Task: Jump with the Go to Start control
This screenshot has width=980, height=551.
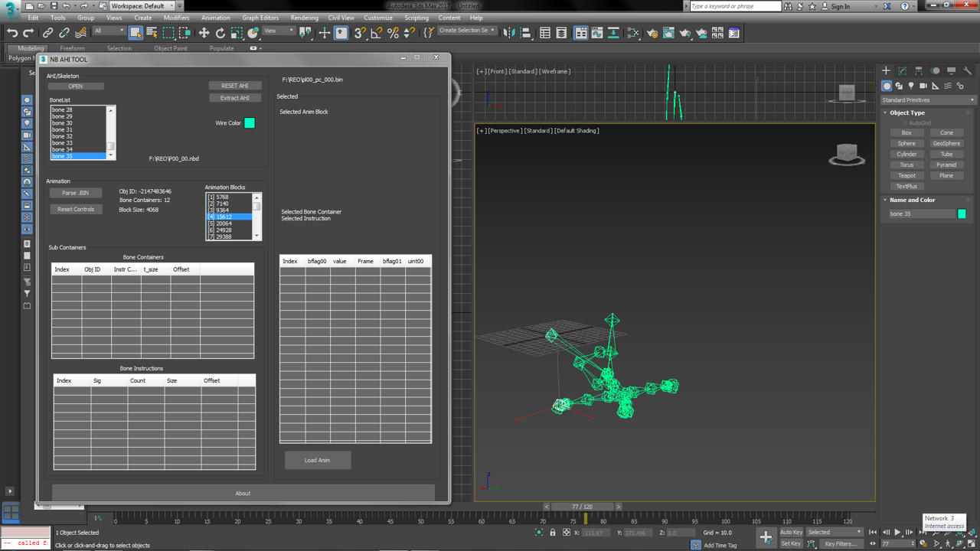Action: click(x=873, y=533)
